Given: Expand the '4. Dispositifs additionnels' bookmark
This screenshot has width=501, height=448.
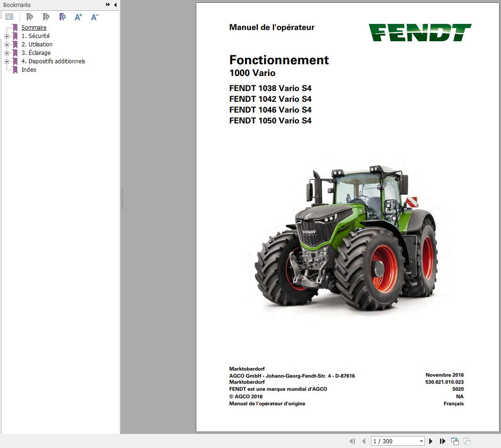Looking at the screenshot, I should point(7,61).
